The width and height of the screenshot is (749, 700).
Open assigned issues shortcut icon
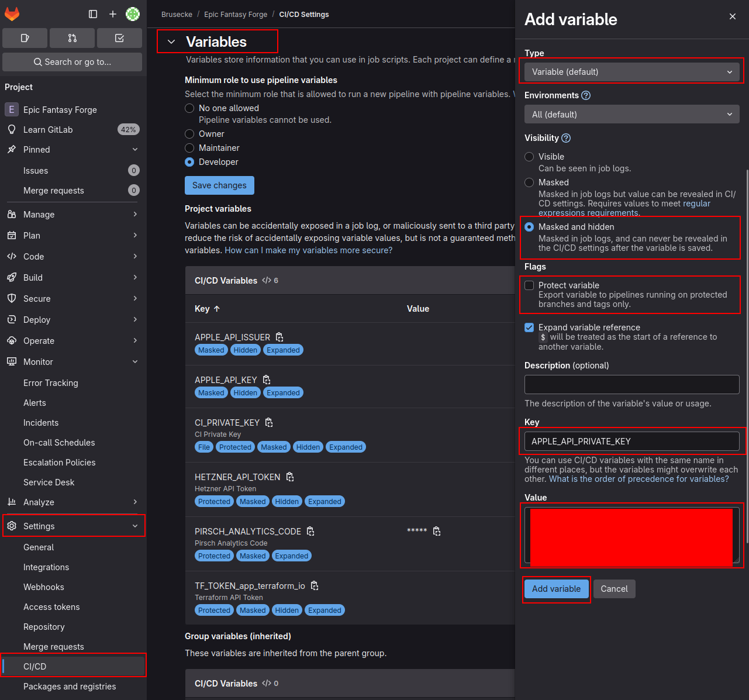25,38
